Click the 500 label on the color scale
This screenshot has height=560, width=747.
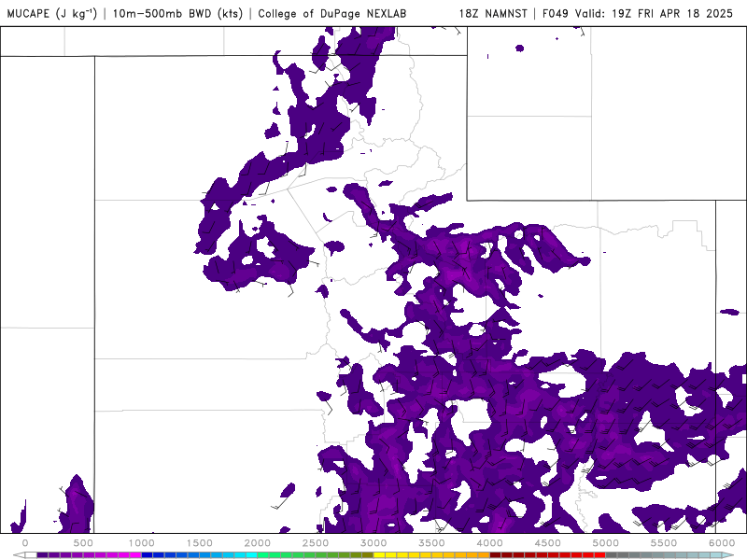pyautogui.click(x=83, y=543)
